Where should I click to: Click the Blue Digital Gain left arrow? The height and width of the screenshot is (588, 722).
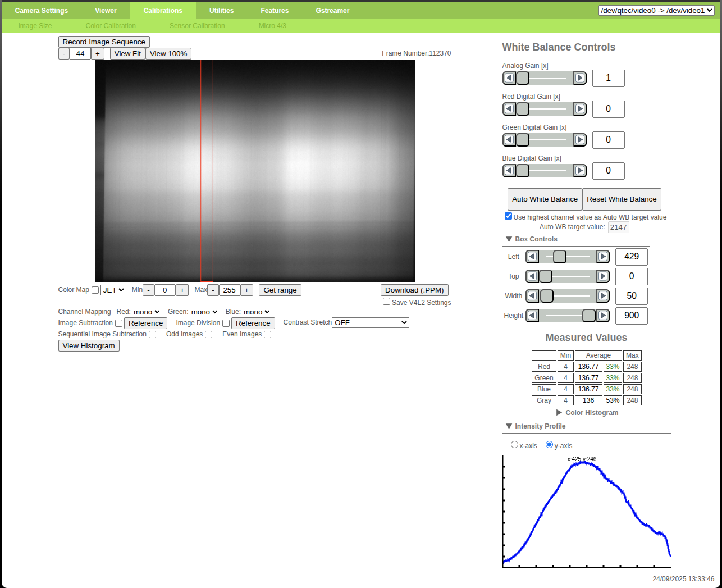(x=509, y=171)
